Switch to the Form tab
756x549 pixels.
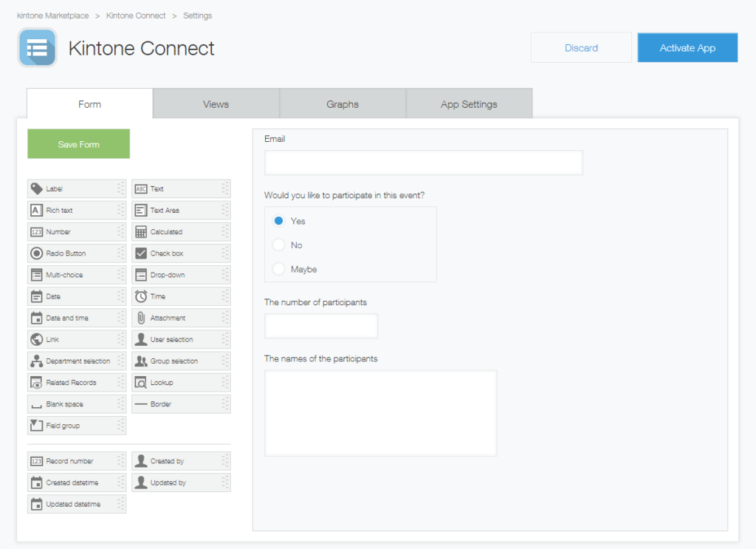[x=89, y=103]
